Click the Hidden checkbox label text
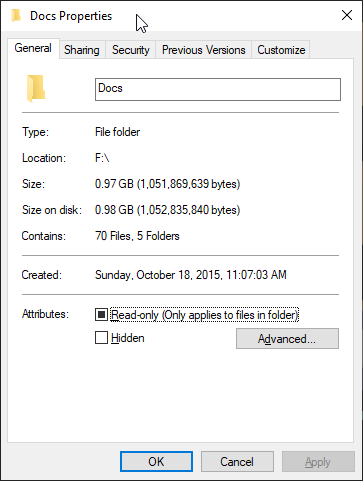 pyautogui.click(x=128, y=338)
